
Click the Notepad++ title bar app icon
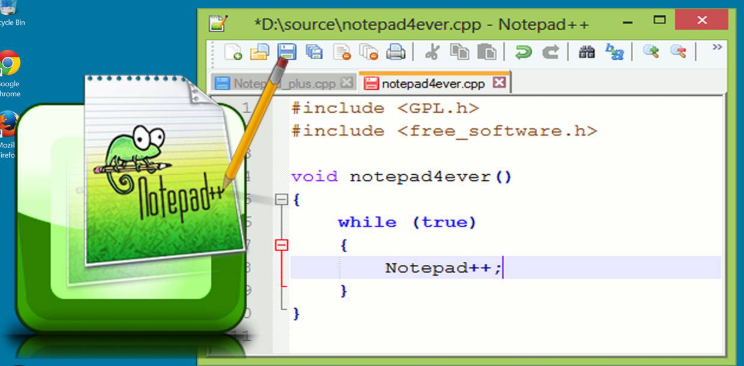click(x=219, y=23)
